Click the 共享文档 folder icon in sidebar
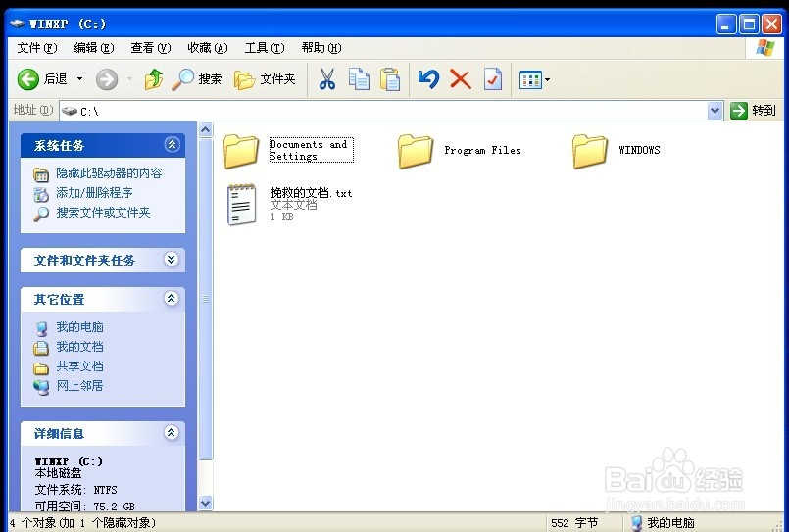 pos(41,368)
